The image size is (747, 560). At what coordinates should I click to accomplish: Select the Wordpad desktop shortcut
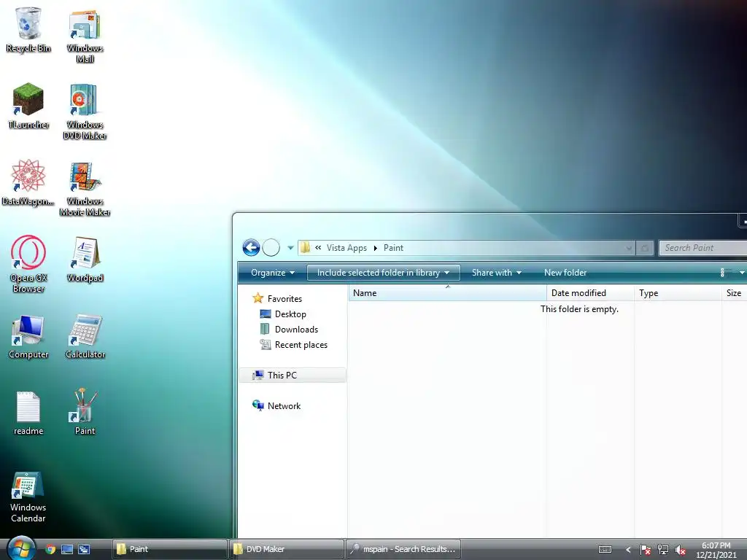tap(85, 260)
